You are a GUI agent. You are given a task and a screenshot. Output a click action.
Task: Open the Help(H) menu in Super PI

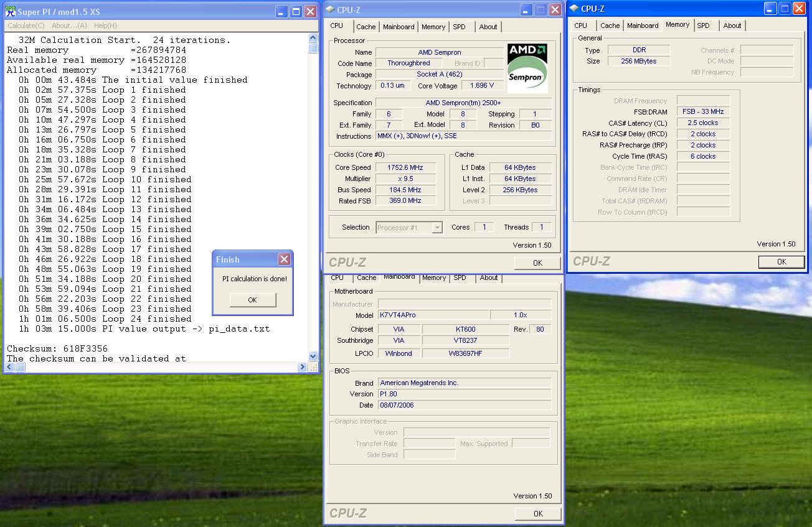click(x=105, y=26)
